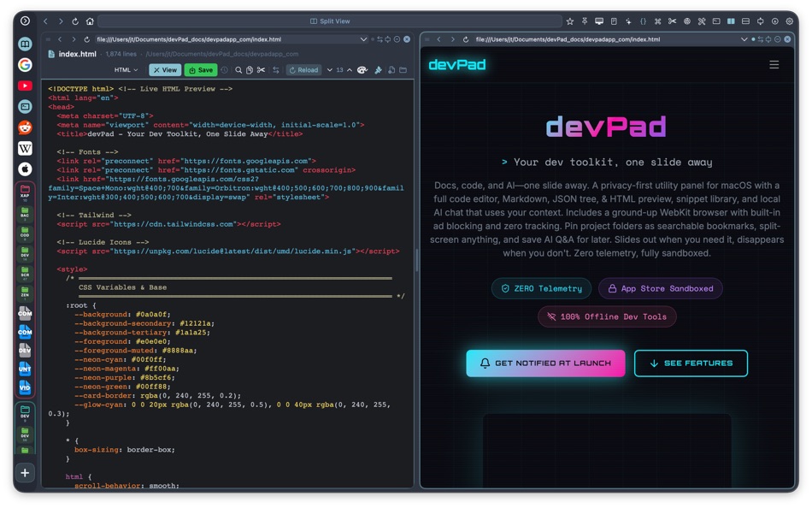Select the scissors cut icon in editor toolbar
Viewport: 812px width, 508px height.
pyautogui.click(x=260, y=69)
